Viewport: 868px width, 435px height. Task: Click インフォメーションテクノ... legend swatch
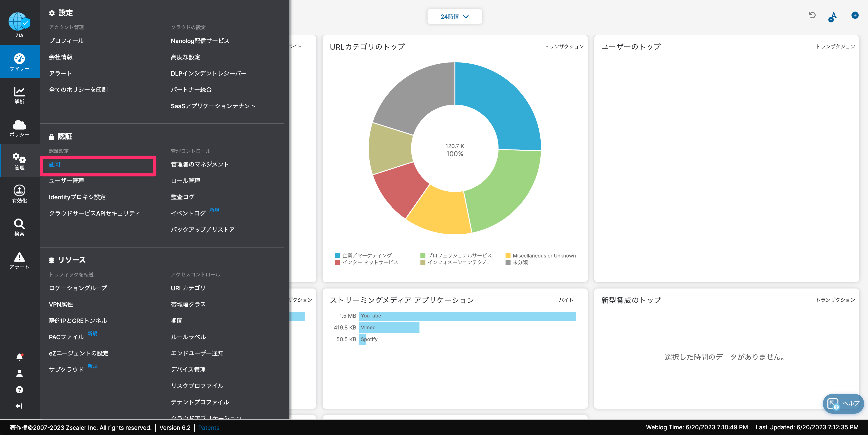(423, 263)
